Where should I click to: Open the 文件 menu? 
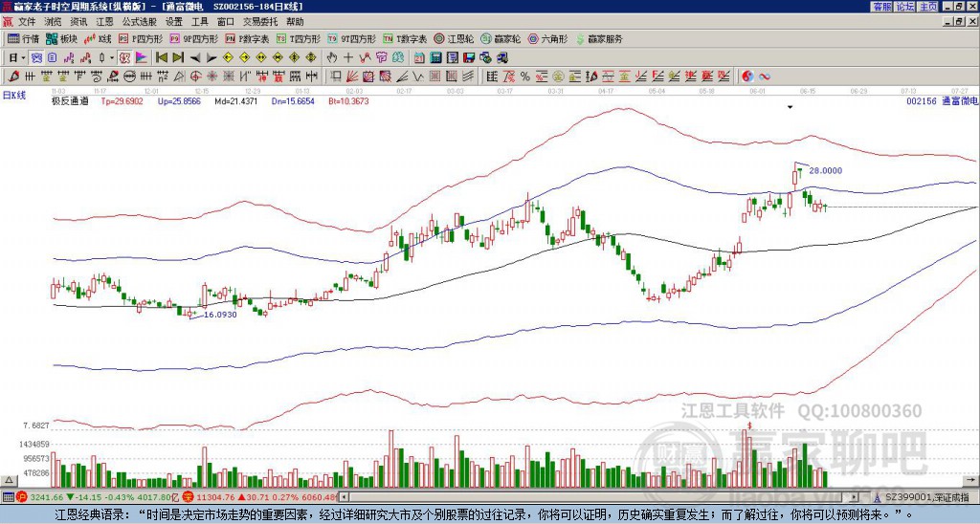(x=27, y=22)
